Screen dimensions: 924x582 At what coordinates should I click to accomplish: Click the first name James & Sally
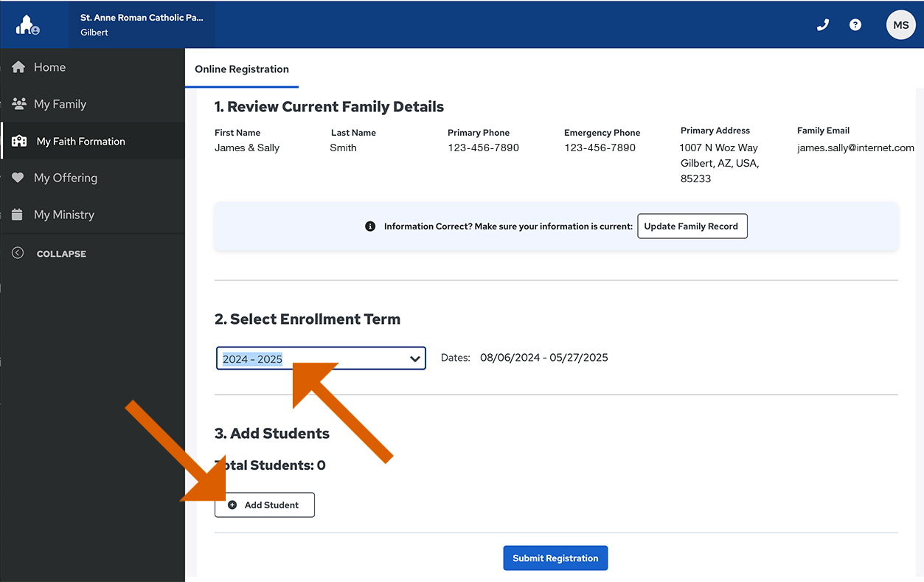coord(247,148)
